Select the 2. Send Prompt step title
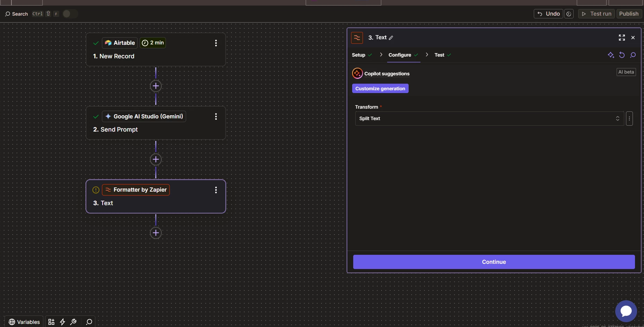 pos(115,129)
